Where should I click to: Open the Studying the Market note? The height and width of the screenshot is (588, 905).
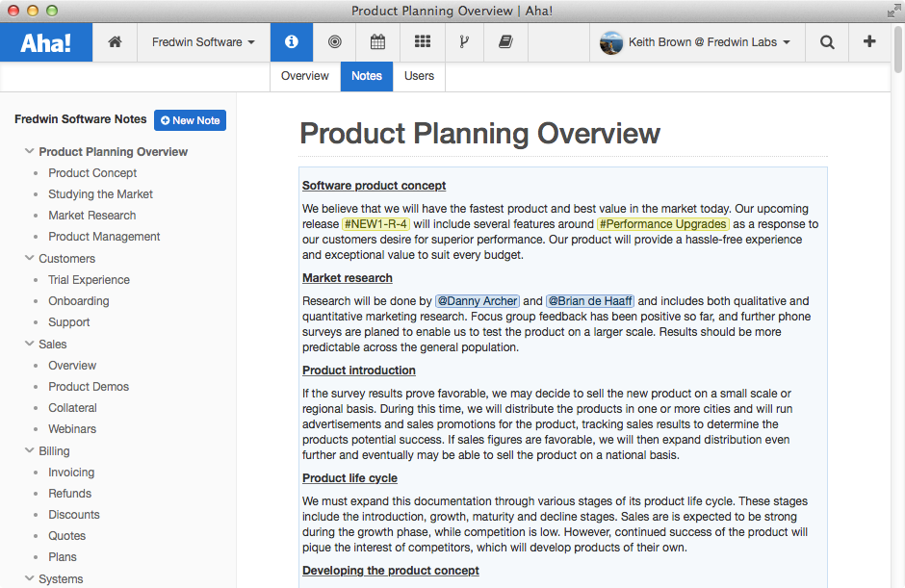point(100,194)
